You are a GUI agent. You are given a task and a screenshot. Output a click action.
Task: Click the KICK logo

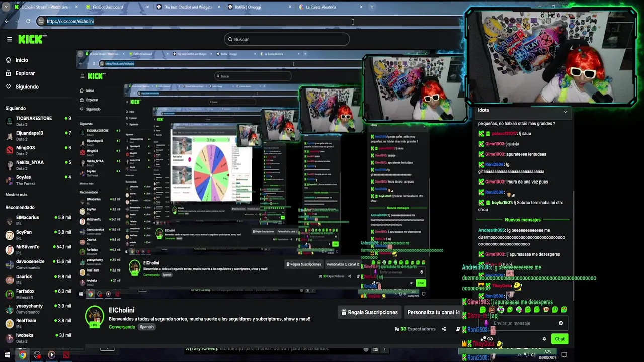point(32,39)
